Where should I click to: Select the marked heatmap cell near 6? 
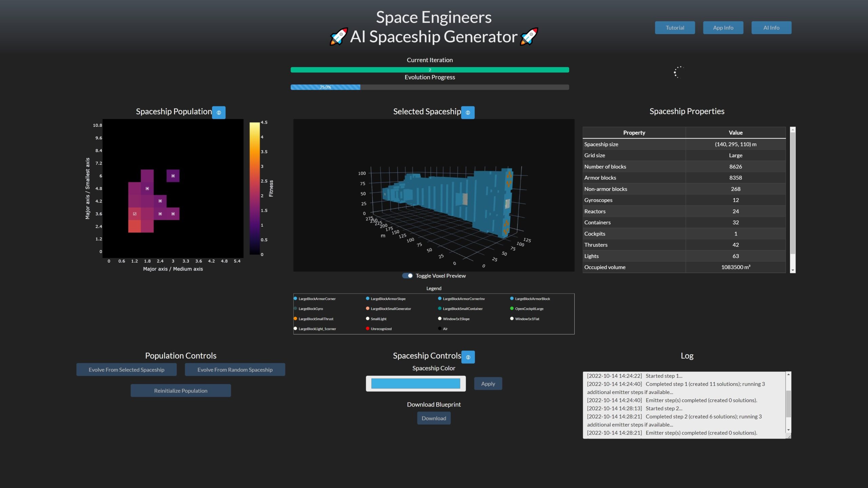pyautogui.click(x=173, y=176)
